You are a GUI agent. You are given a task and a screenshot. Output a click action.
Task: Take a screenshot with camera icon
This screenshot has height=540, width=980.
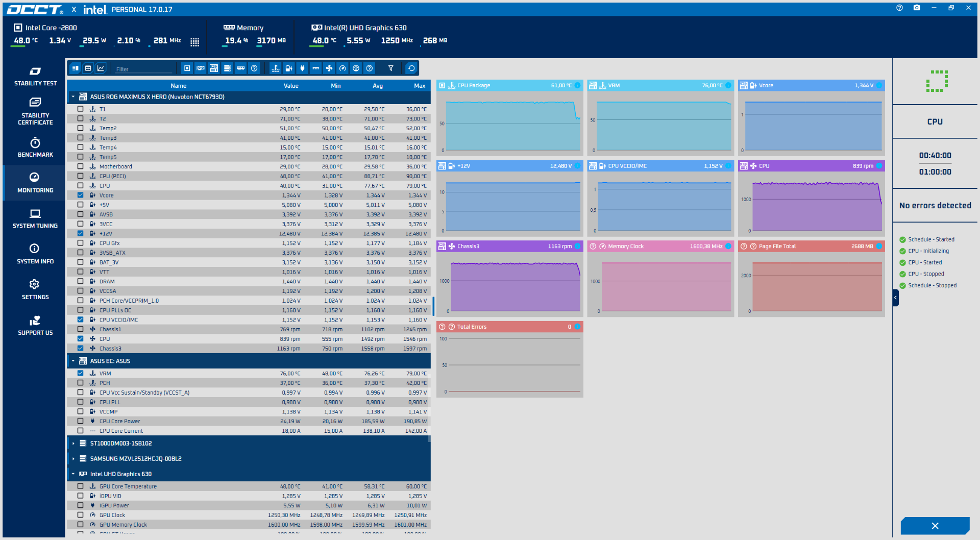(x=917, y=8)
